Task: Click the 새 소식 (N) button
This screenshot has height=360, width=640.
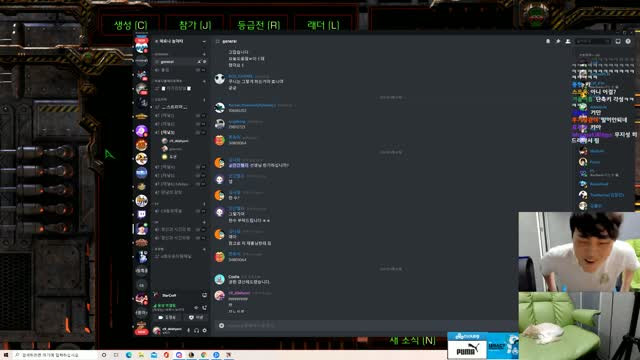Action: (x=412, y=340)
